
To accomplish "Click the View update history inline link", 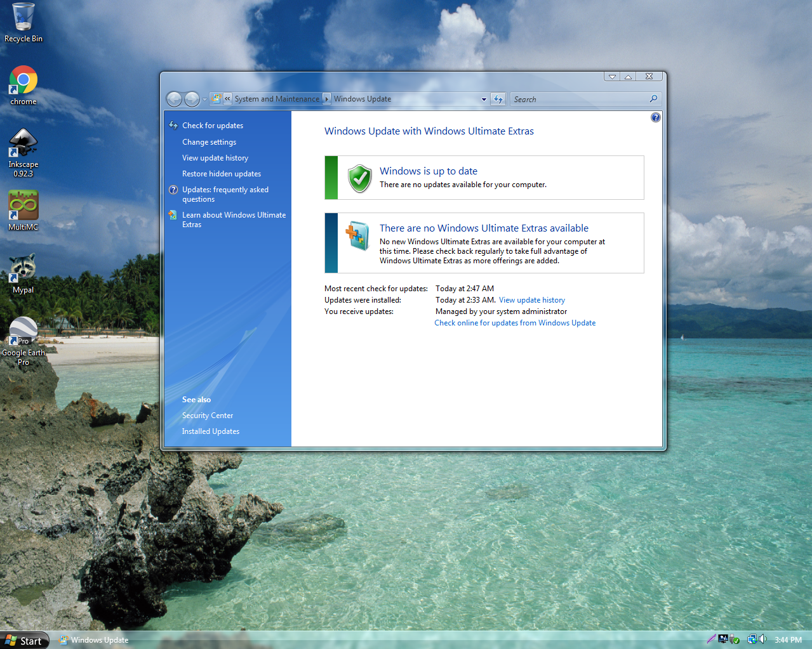I will (531, 300).
